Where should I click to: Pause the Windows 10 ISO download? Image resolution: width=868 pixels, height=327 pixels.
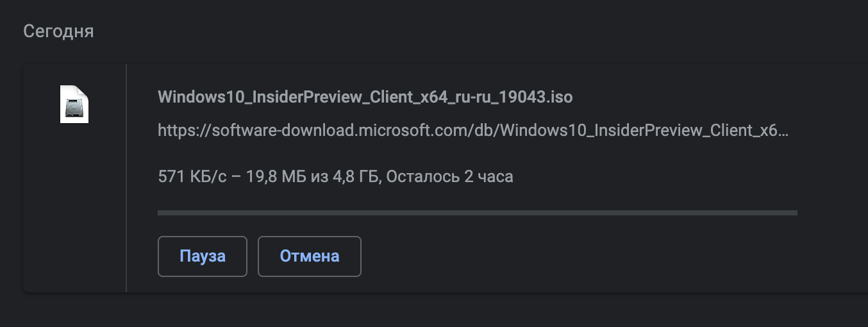pyautogui.click(x=203, y=256)
